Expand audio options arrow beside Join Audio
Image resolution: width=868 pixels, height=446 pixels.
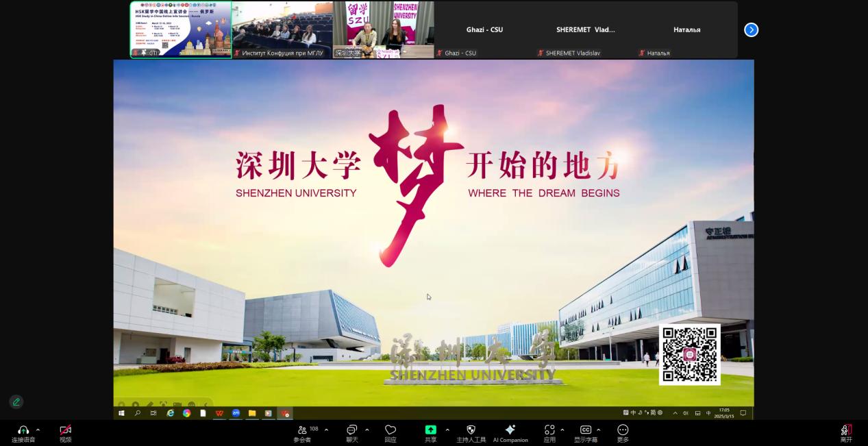pos(38,430)
